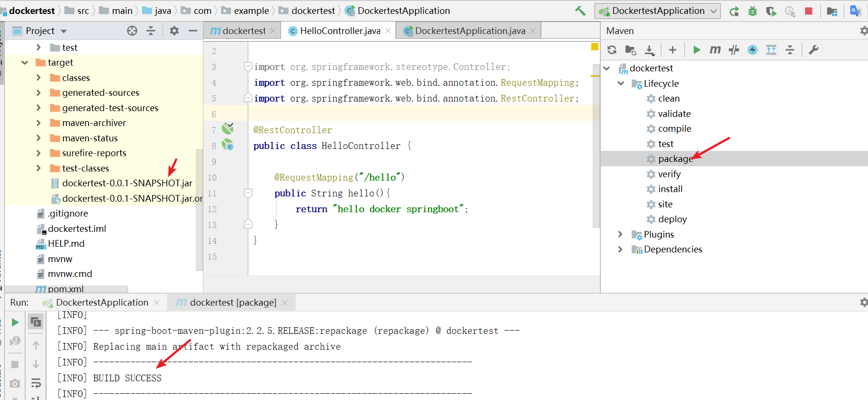Click Project tree vertical scrollbar
The height and width of the screenshot is (400, 868).
199,209
